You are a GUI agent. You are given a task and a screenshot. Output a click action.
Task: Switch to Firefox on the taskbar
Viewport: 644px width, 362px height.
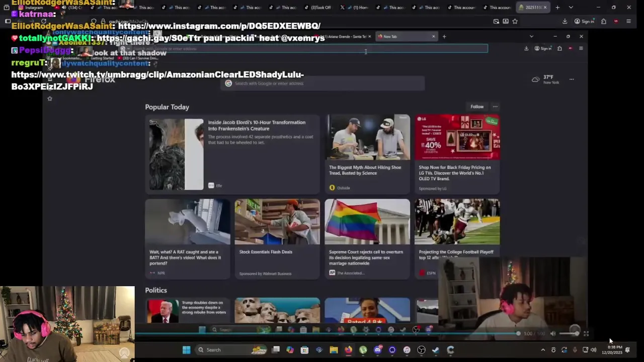[348, 350]
